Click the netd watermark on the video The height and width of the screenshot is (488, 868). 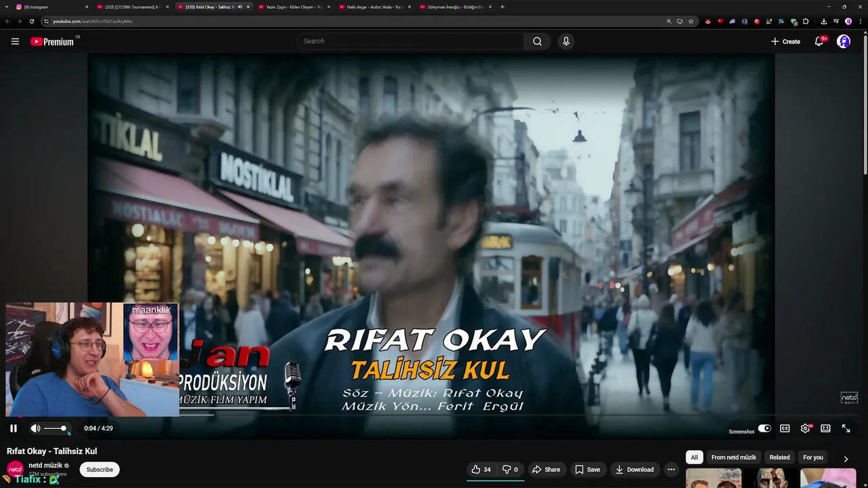pyautogui.click(x=849, y=398)
